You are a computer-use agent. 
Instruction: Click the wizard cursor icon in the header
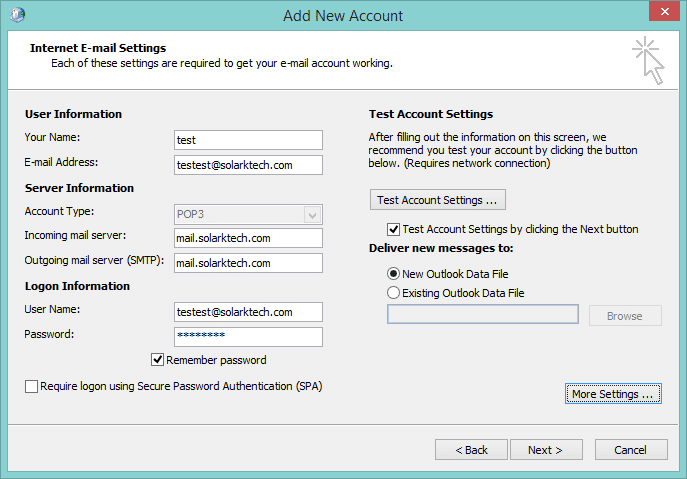[x=648, y=60]
